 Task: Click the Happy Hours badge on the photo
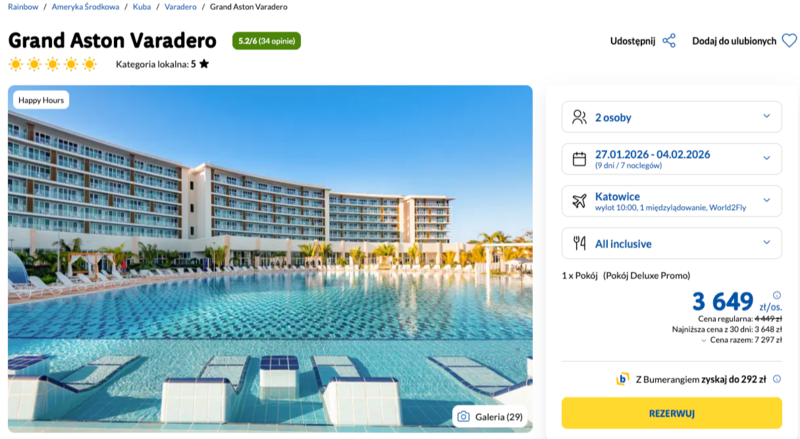41,100
